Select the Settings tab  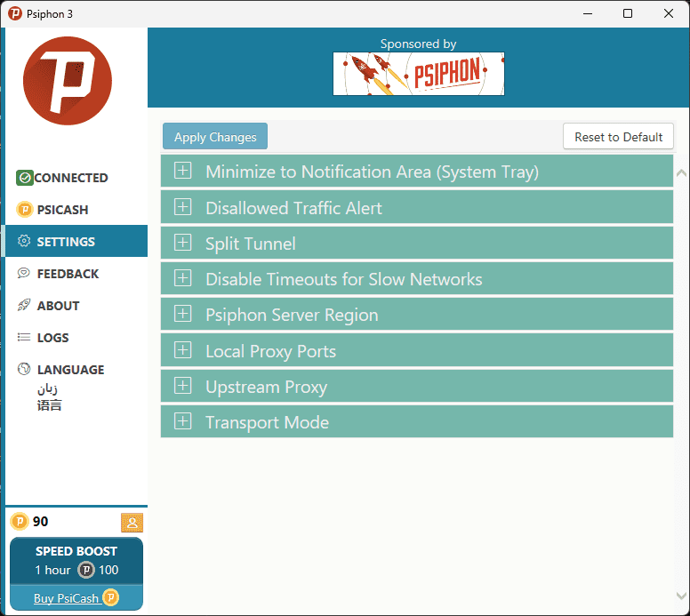76,241
